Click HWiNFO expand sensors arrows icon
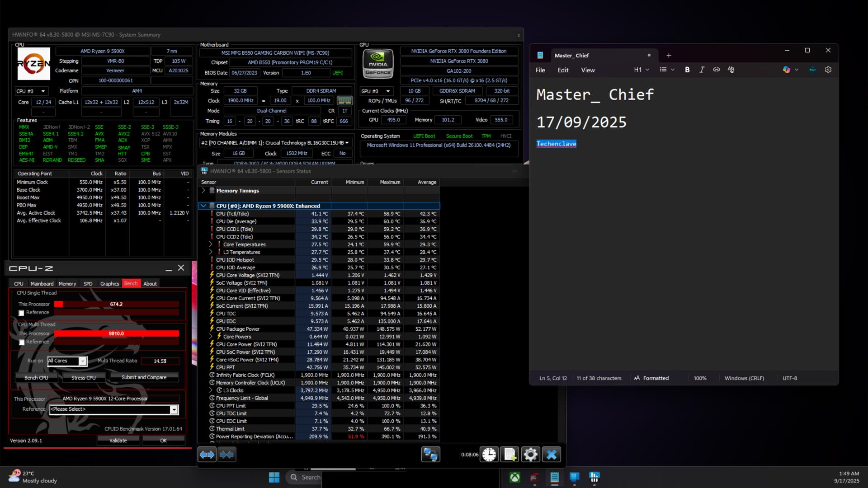Screen dimensions: 868x488 207,455
